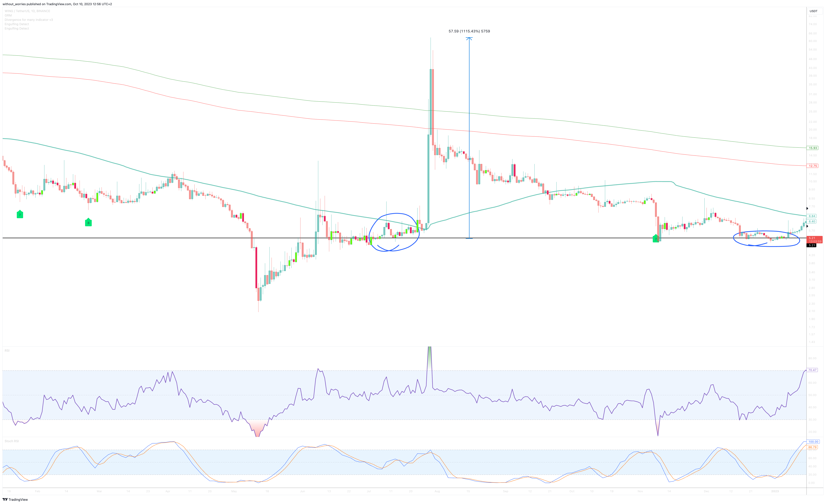Click the 70.47 RSI value label
Viewport: 826px width, 504px height.
[813, 370]
